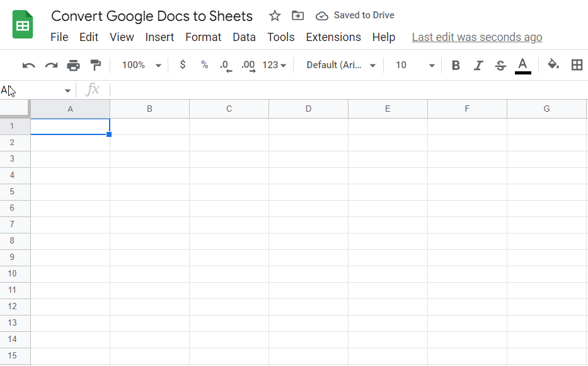Select row 5 header

(x=15, y=192)
